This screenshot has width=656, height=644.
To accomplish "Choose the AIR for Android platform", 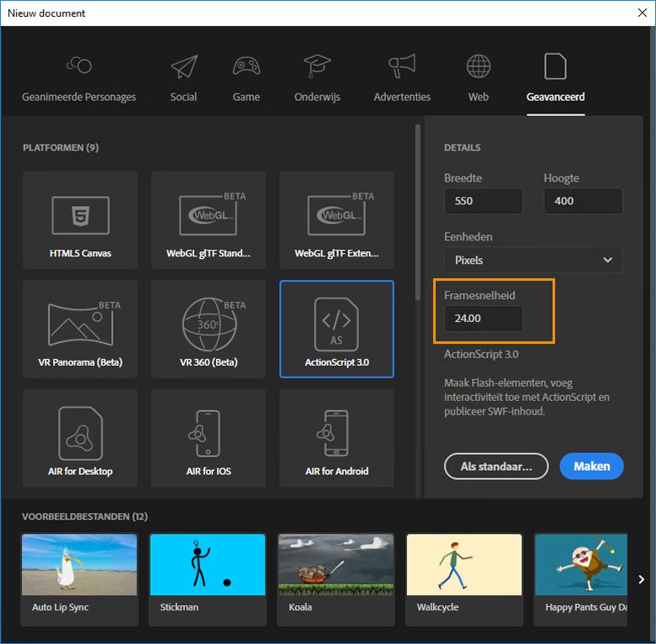I will click(336, 438).
